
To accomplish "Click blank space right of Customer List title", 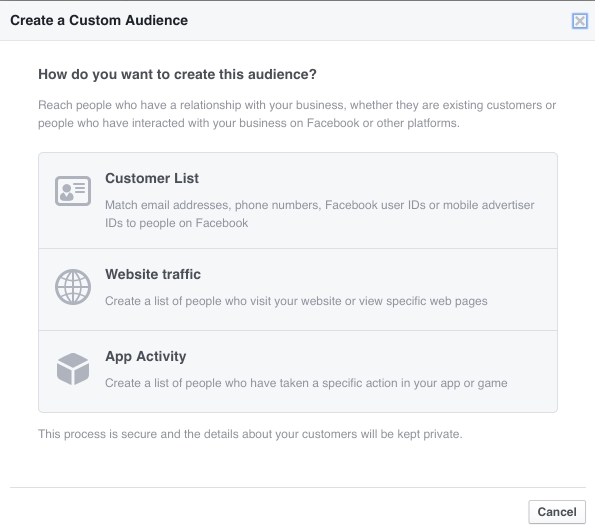I will [x=376, y=178].
